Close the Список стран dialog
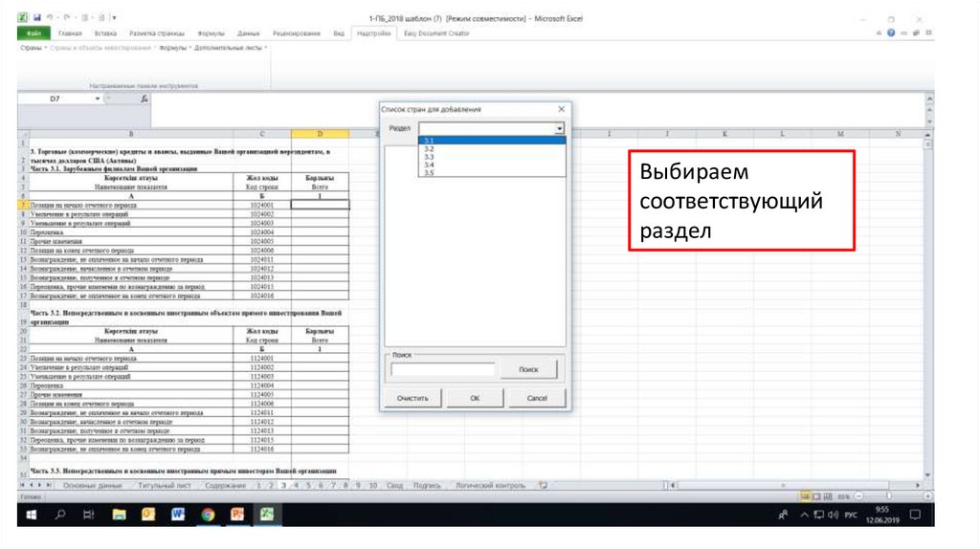Image resolution: width=980 pixels, height=549 pixels. click(x=561, y=109)
